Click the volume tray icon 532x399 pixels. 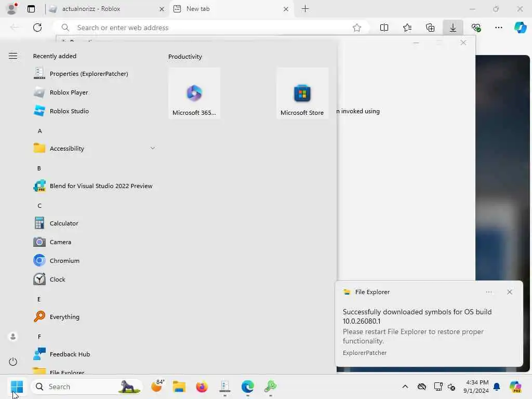point(451,387)
